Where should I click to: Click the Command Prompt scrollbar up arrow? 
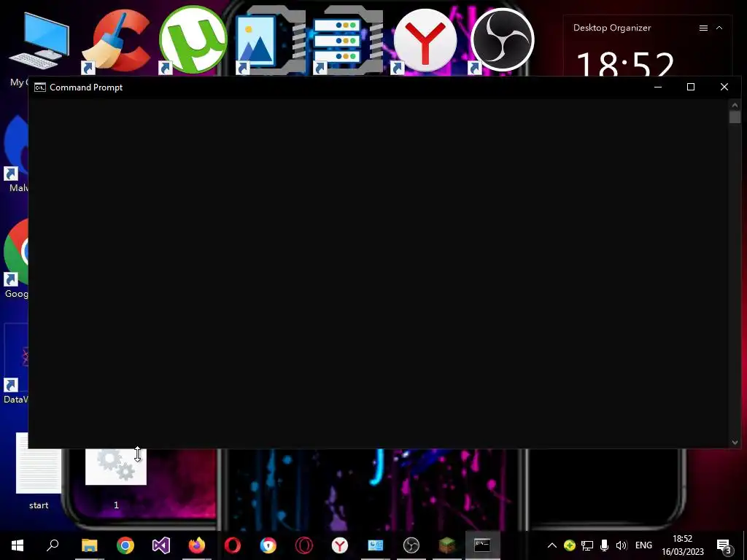pyautogui.click(x=735, y=105)
